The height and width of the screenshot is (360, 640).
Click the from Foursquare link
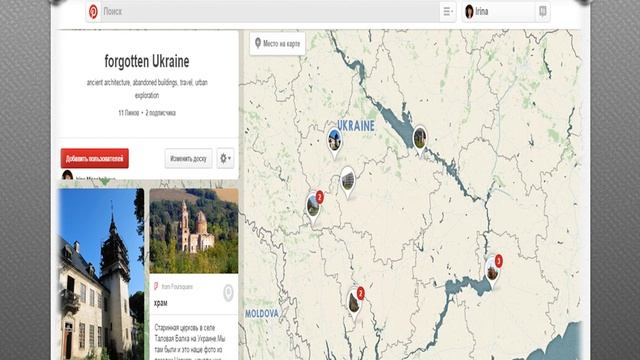click(x=177, y=287)
